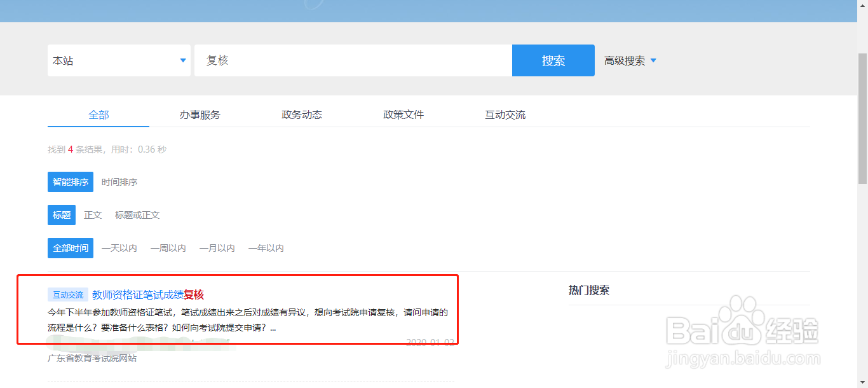Select the 全部 results tab
Image resolution: width=868 pixels, height=388 pixels.
pyautogui.click(x=98, y=114)
